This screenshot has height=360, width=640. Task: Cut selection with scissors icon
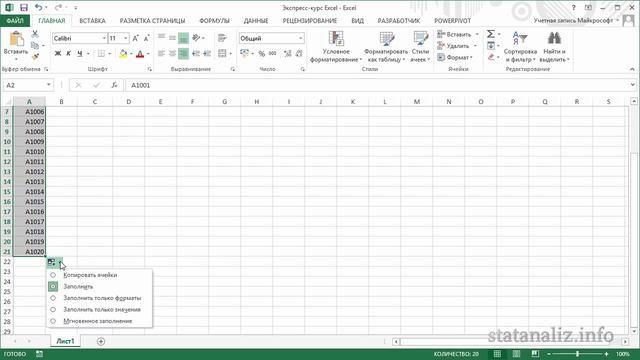(35, 34)
